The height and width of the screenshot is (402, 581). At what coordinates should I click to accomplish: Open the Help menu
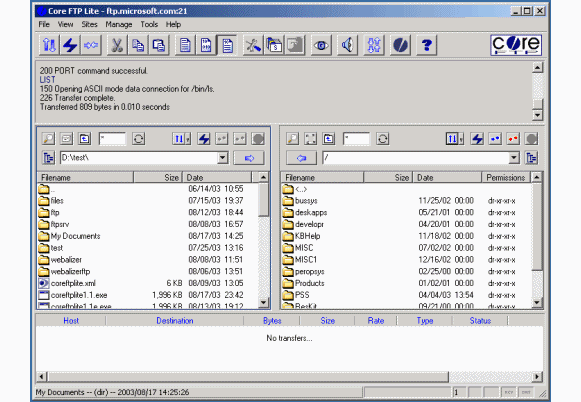click(173, 24)
